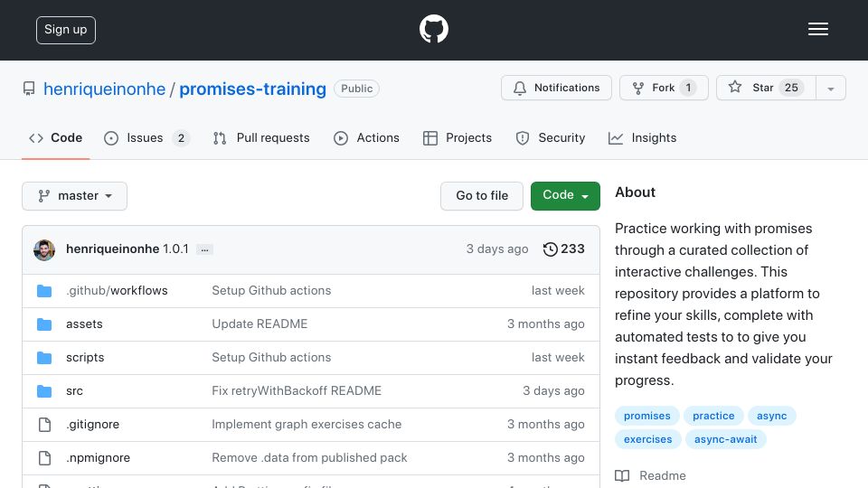Click the commit history clock icon
This screenshot has height=488, width=868.
point(550,249)
